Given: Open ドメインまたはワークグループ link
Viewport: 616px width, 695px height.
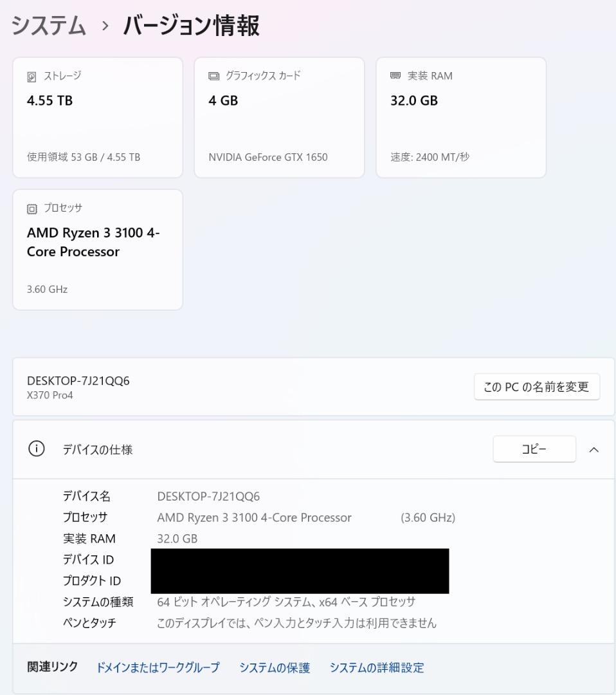Looking at the screenshot, I should pos(158,668).
